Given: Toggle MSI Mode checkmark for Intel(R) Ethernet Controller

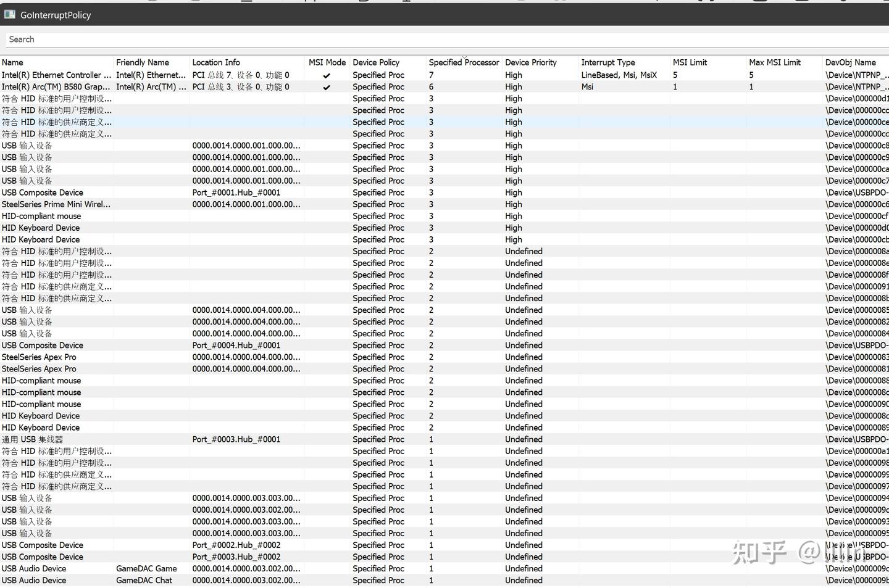Looking at the screenshot, I should 327,75.
